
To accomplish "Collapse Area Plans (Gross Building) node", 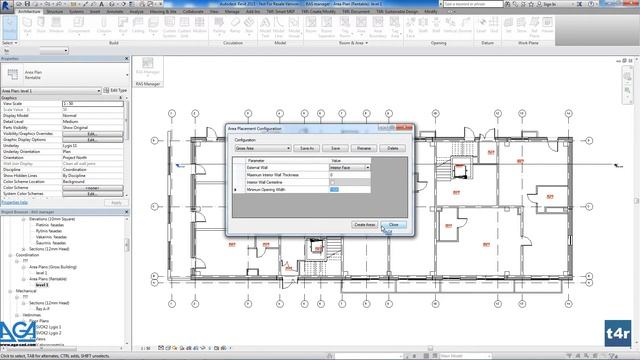I will [24, 267].
